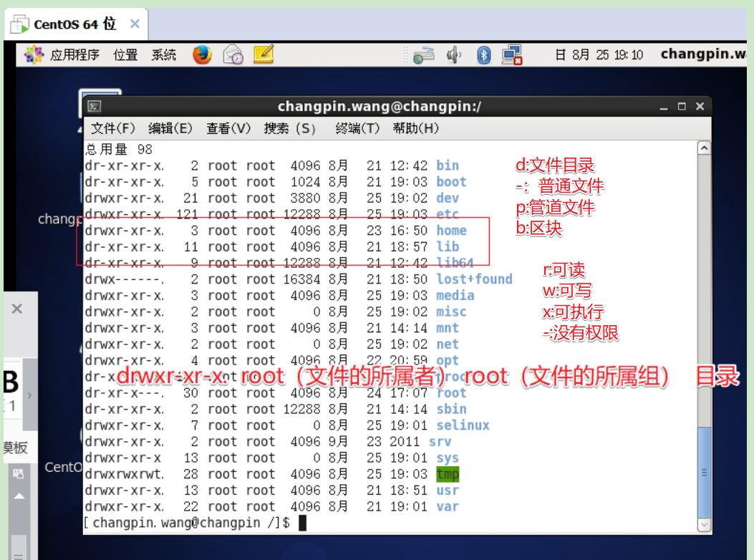The width and height of the screenshot is (754, 560).
Task: Click the 'home' directory name
Action: pos(452,231)
